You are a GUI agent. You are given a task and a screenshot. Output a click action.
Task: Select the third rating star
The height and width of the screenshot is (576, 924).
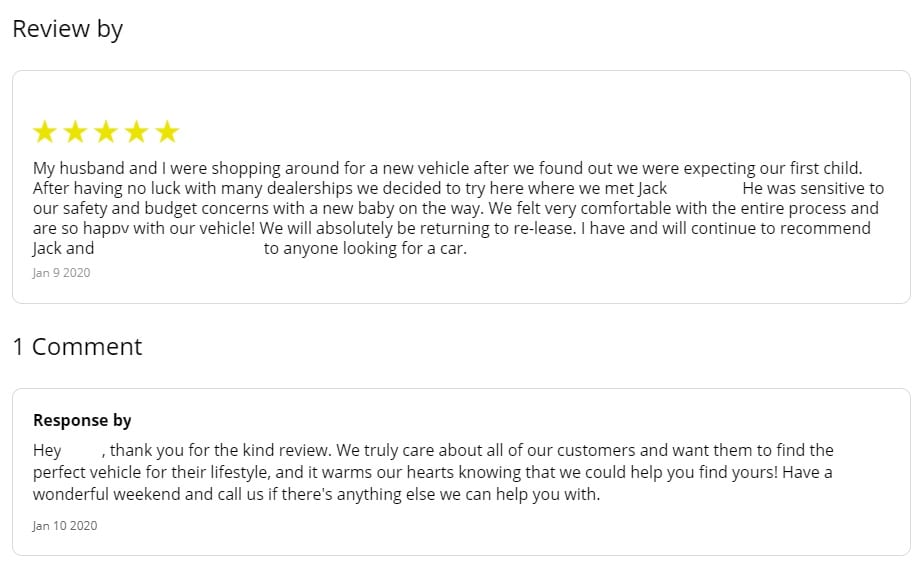click(106, 132)
